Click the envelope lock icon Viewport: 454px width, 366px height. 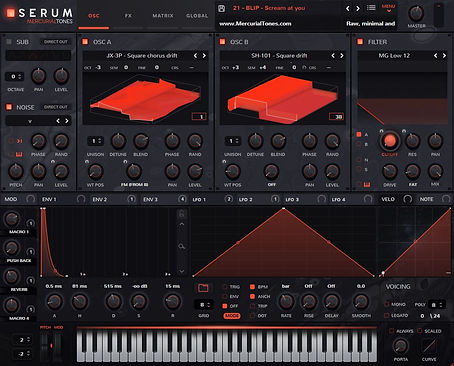(x=182, y=213)
